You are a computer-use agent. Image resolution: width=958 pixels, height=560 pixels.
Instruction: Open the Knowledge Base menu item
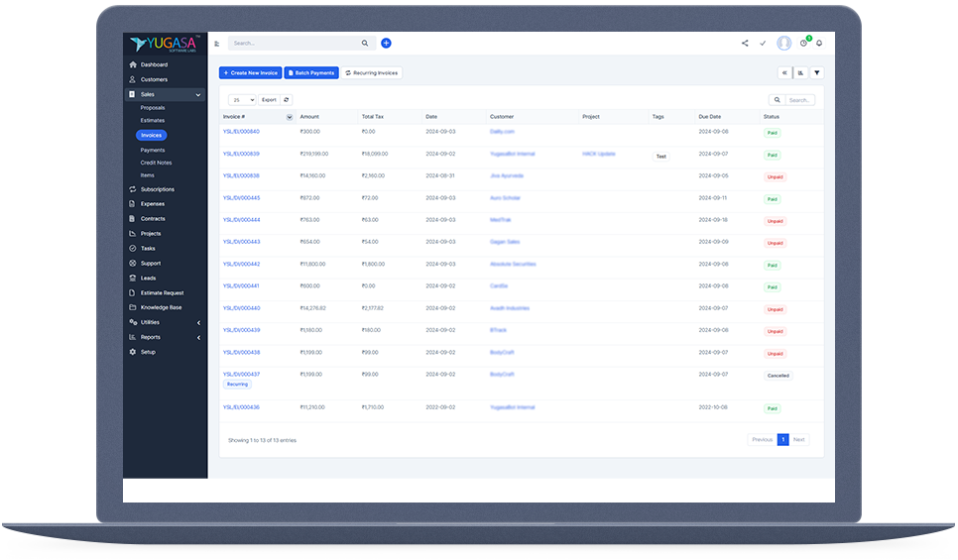(x=162, y=308)
